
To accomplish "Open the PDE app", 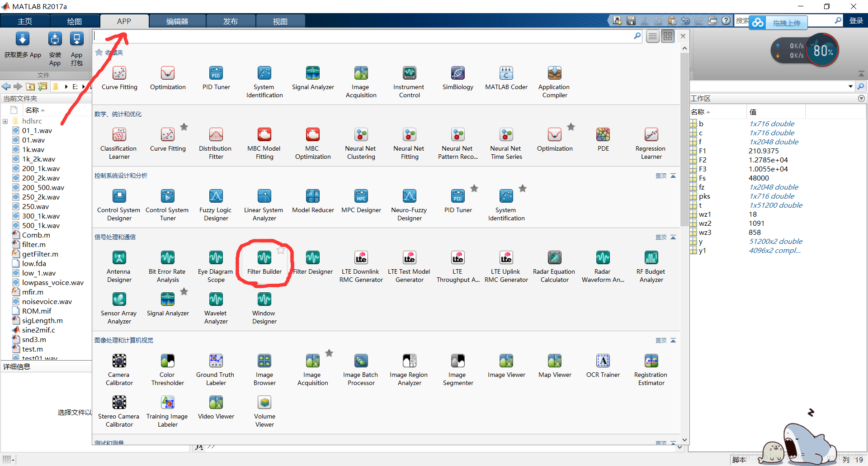I will point(603,139).
